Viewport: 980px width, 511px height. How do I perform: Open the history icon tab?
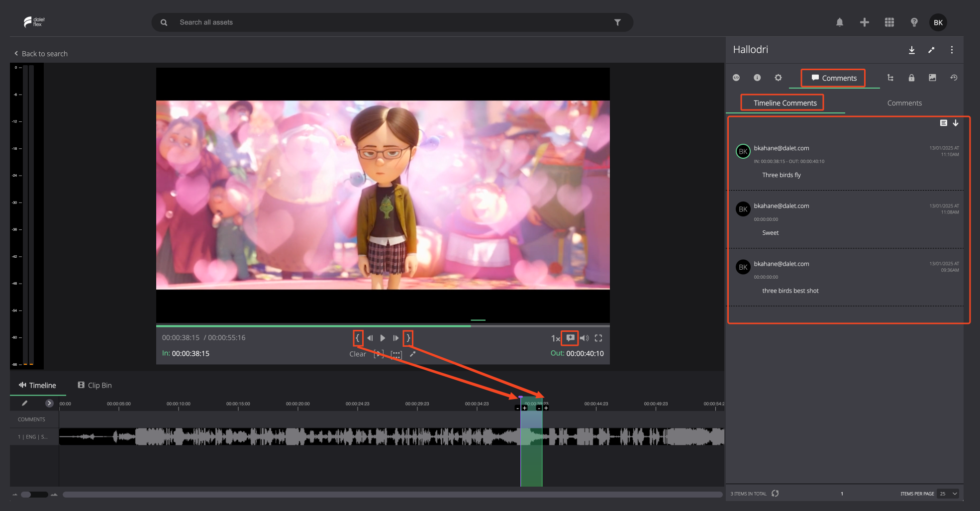click(x=954, y=78)
